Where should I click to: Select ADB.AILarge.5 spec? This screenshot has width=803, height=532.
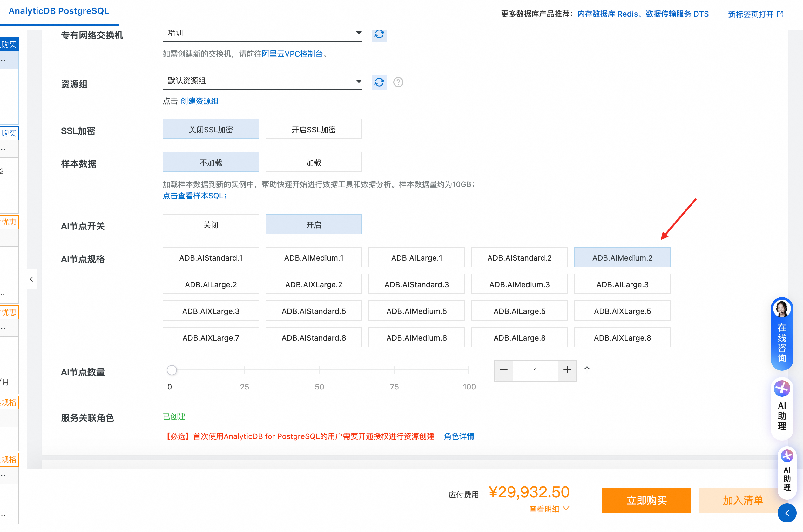pos(519,310)
